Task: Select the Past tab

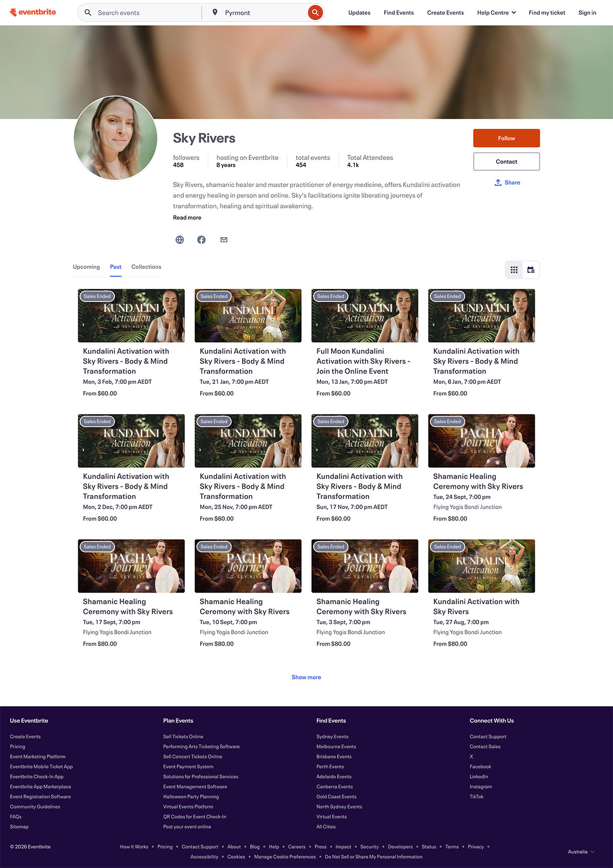Action: (x=116, y=267)
